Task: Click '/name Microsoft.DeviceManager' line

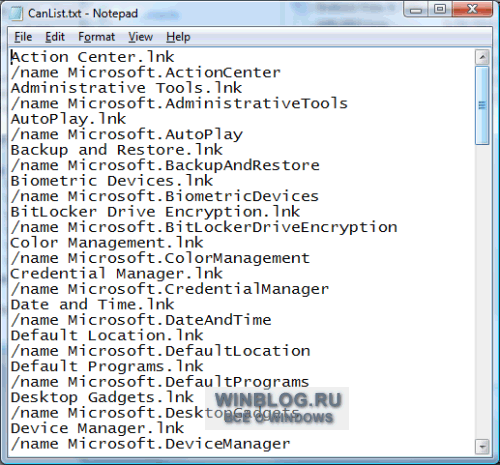Action: click(x=151, y=444)
